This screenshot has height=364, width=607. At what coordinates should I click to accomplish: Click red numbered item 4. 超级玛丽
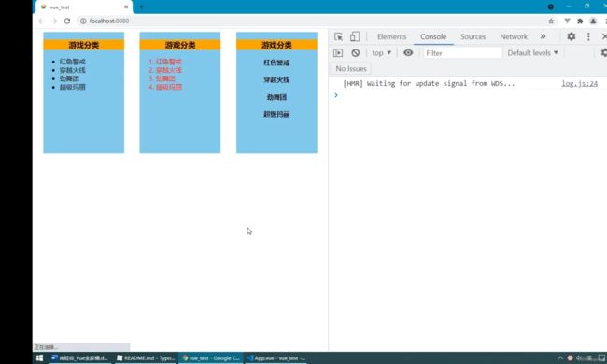[165, 87]
